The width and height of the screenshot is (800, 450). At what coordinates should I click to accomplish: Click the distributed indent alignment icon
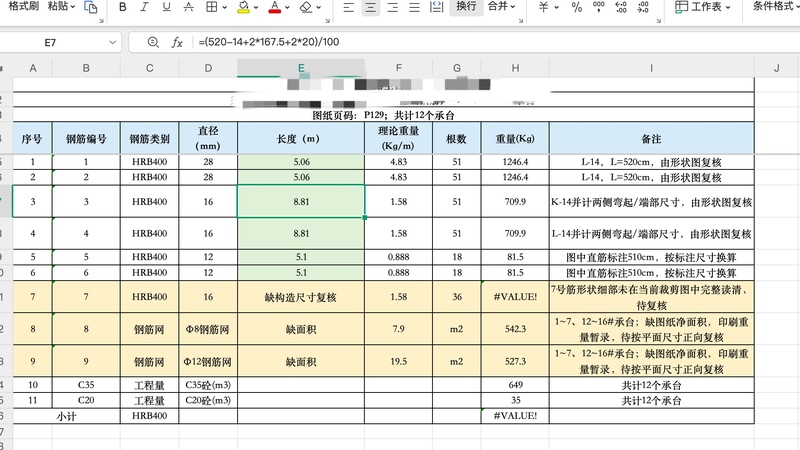tap(437, 7)
